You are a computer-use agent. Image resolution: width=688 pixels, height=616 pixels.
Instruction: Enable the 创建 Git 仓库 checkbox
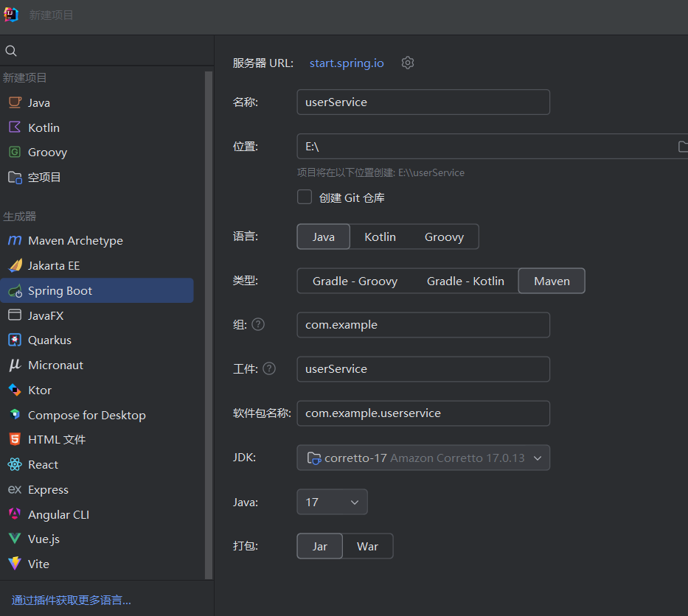(x=305, y=197)
